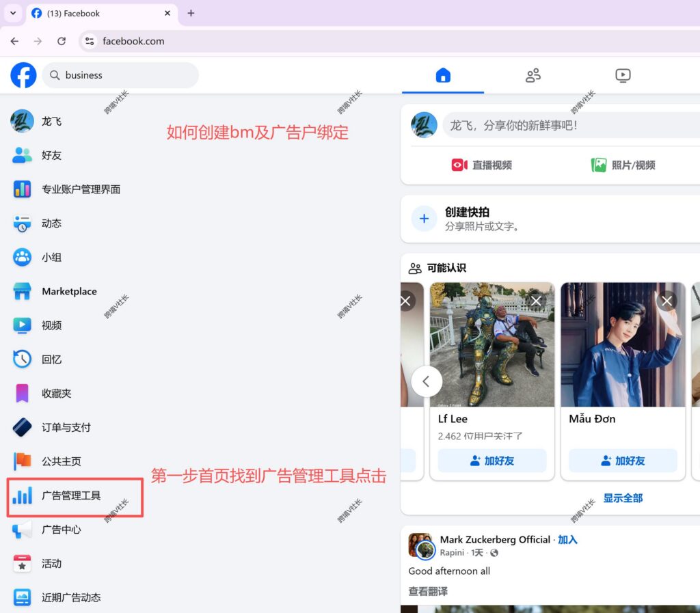
Task: Click globe public visibility icon on post
Action: [494, 553]
